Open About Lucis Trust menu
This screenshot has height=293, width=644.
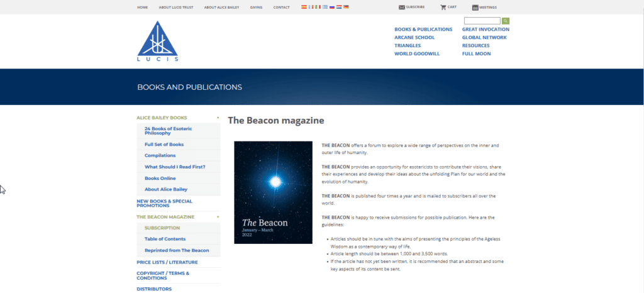coord(176,8)
